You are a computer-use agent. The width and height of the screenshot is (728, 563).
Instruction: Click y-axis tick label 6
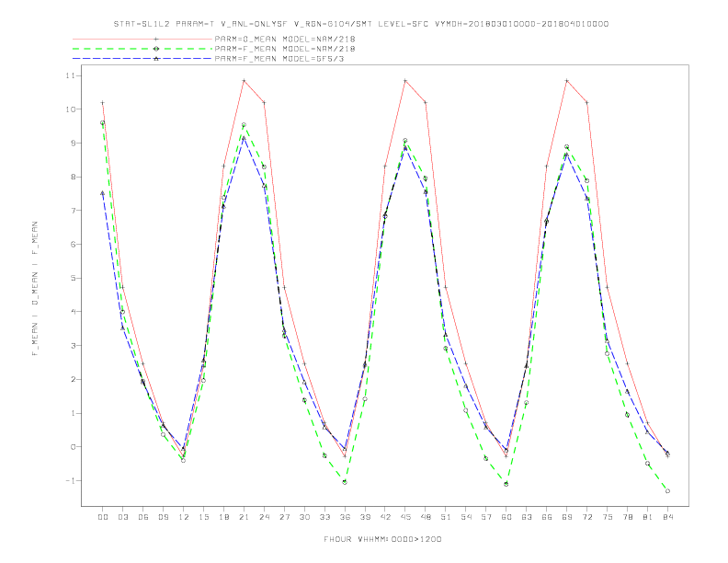click(x=74, y=245)
